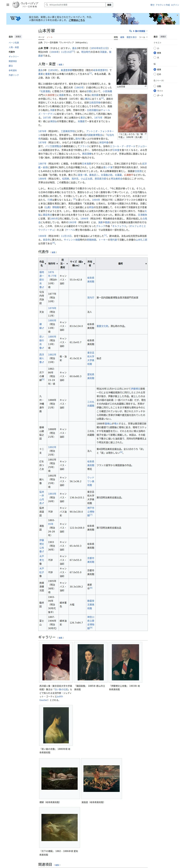Open the 履歴を表示 tab

[132, 37]
